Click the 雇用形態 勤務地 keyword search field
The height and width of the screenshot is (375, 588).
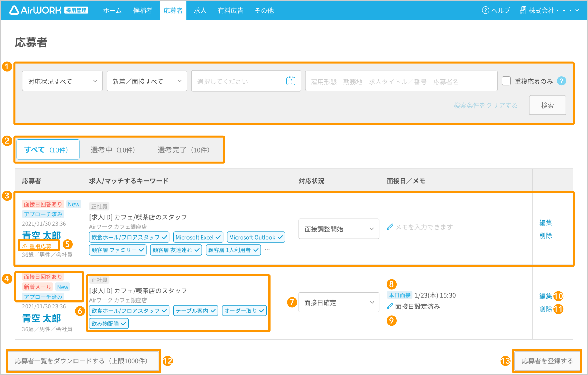(401, 81)
